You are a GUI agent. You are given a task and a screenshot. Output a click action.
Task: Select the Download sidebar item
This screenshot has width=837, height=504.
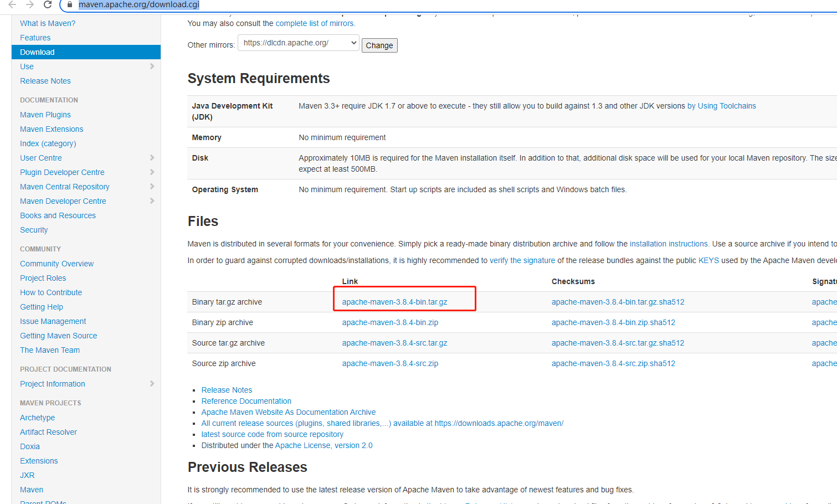point(86,52)
